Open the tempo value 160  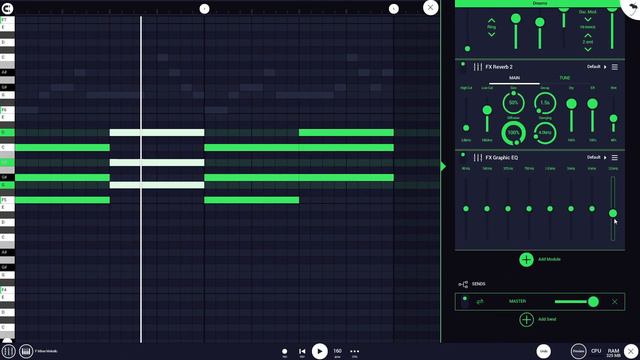(x=338, y=351)
